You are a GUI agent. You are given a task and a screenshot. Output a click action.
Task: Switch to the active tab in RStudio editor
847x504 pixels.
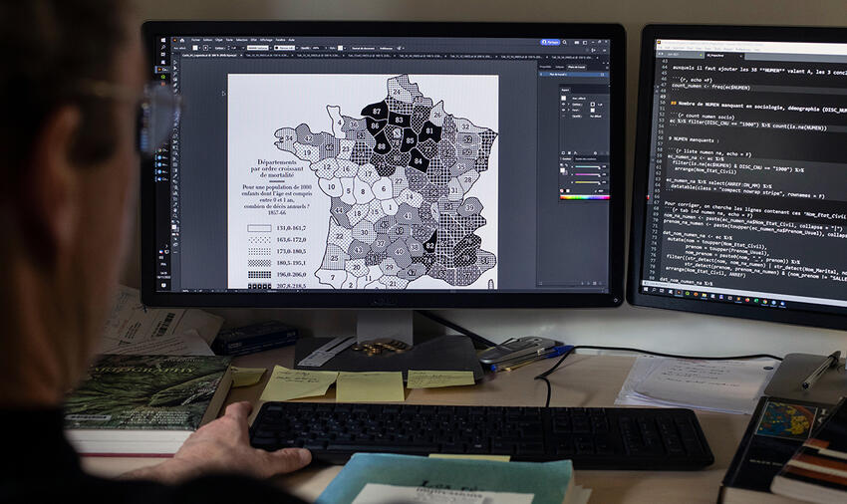pyautogui.click(x=723, y=56)
